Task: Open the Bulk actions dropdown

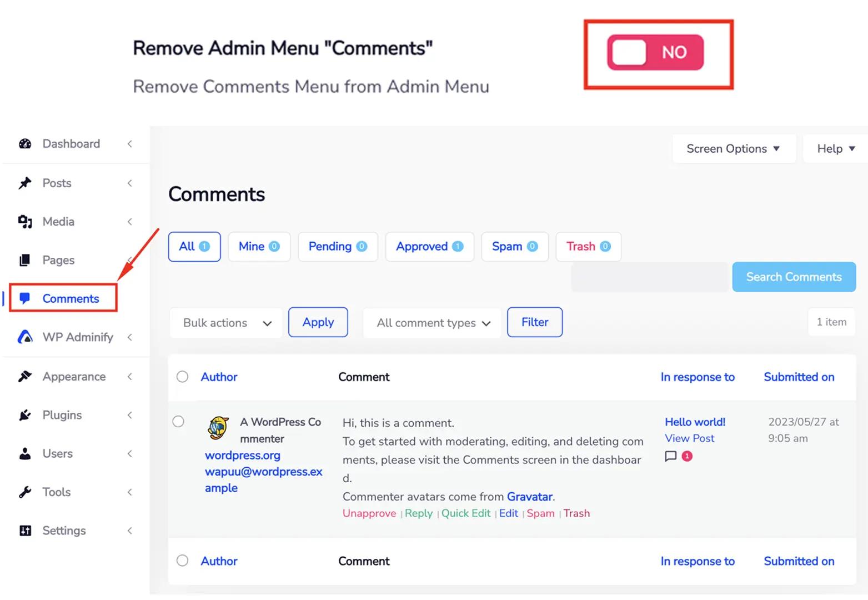Action: click(x=226, y=323)
